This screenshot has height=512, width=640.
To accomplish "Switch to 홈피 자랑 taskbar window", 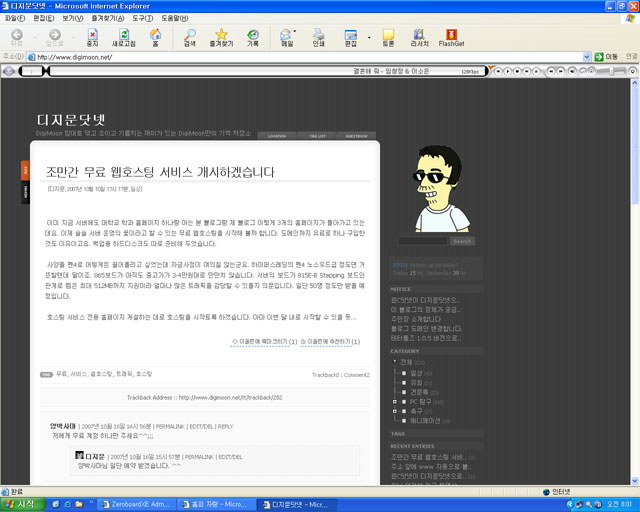I will (x=216, y=505).
